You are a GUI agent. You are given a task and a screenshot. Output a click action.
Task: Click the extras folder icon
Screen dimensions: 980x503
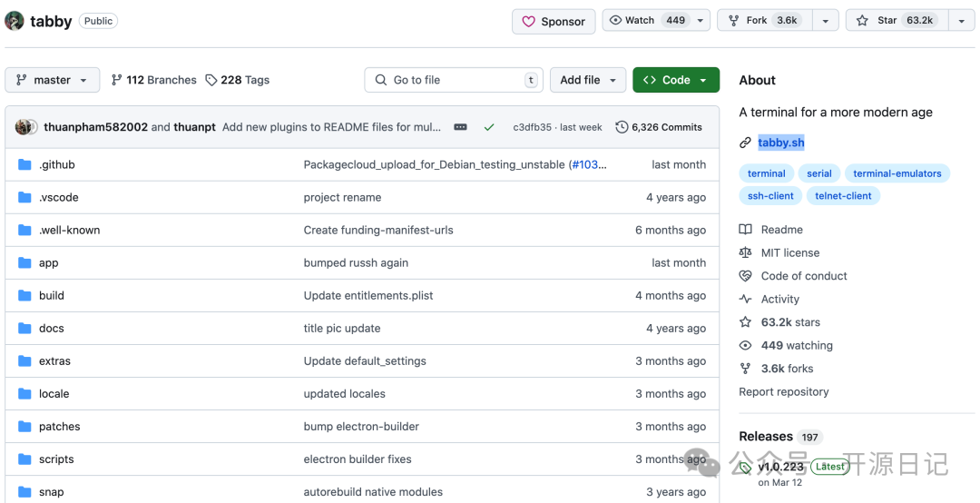pos(25,361)
